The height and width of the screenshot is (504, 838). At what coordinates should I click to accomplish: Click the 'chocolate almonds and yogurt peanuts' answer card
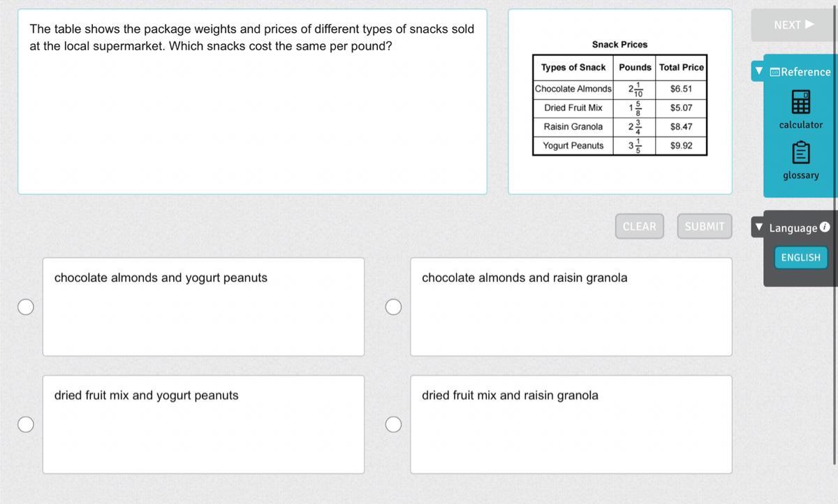pos(203,307)
